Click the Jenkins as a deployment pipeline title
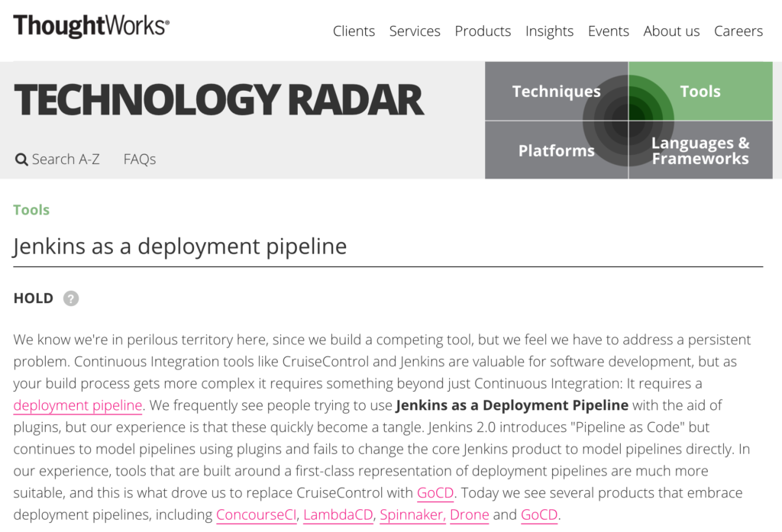The image size is (782, 532). 180,247
